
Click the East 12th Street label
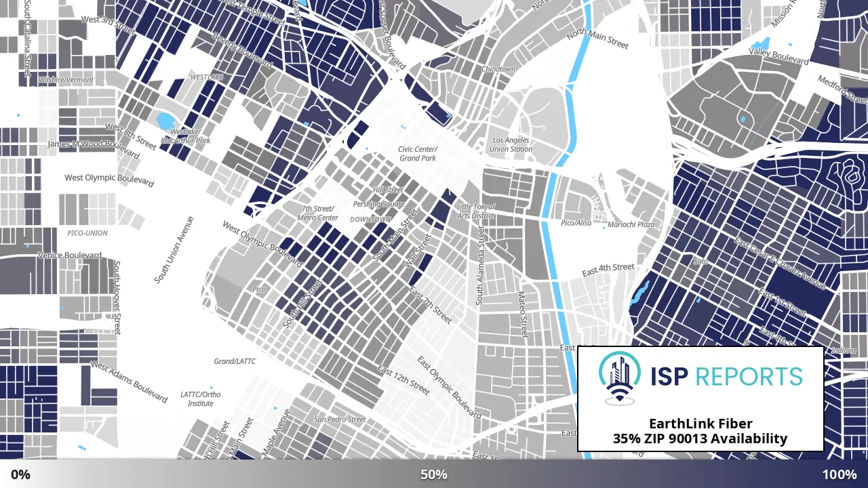[403, 380]
